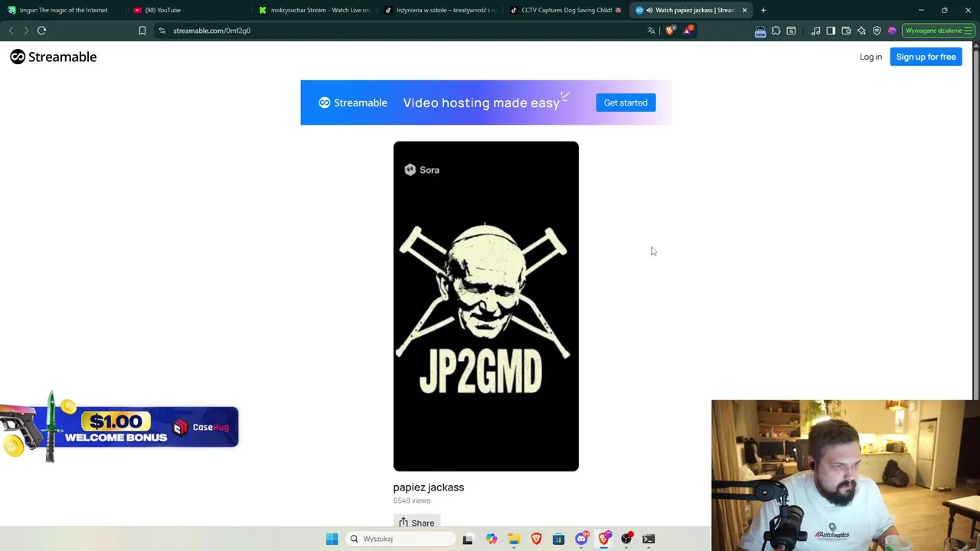Click the Streamable logo in the page header
The height and width of the screenshot is (551, 980).
[x=53, y=57]
